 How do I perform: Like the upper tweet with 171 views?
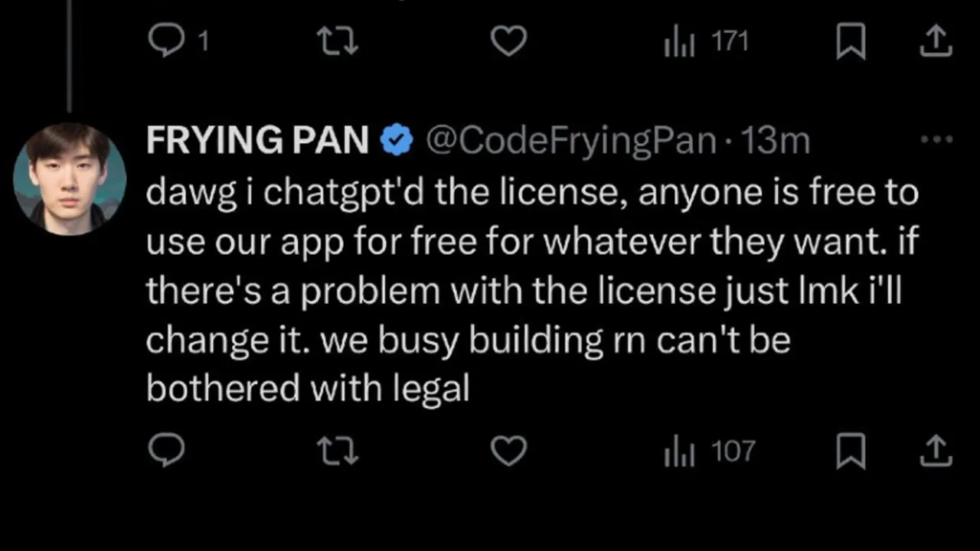point(508,41)
